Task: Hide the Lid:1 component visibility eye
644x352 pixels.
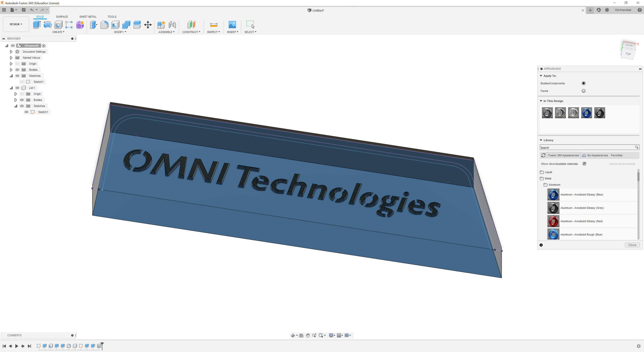Action: pos(17,88)
